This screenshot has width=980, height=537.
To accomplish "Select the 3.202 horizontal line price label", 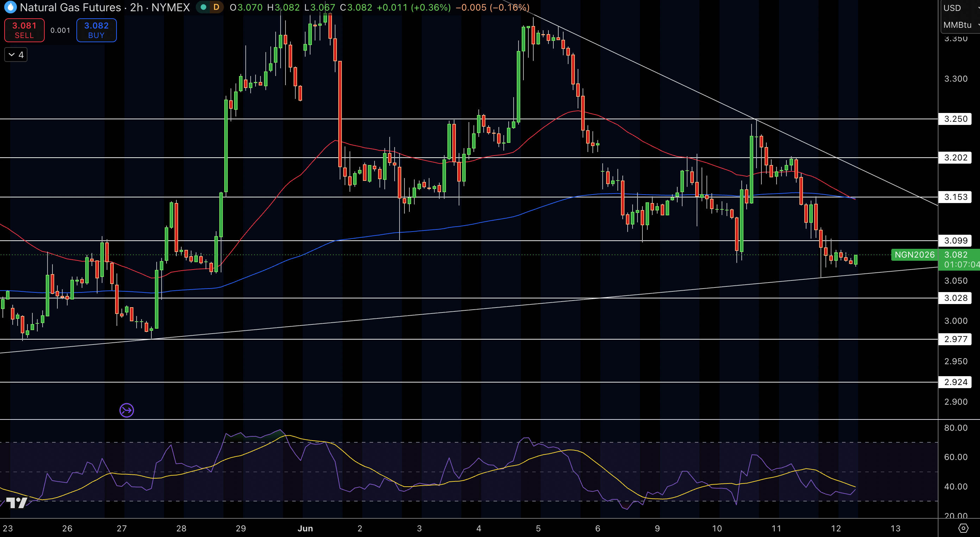I will click(x=955, y=157).
